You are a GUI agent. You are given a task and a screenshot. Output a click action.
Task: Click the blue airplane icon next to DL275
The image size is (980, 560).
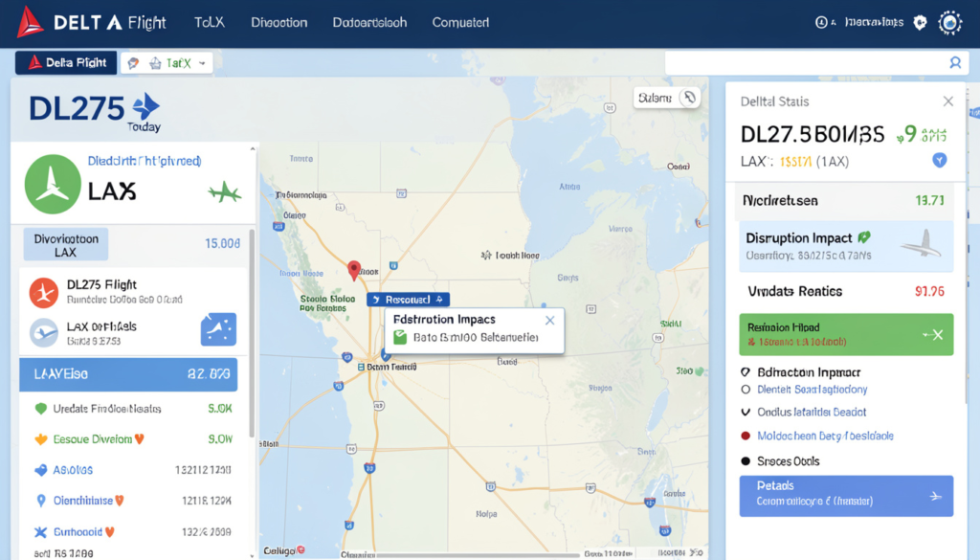[x=146, y=105]
